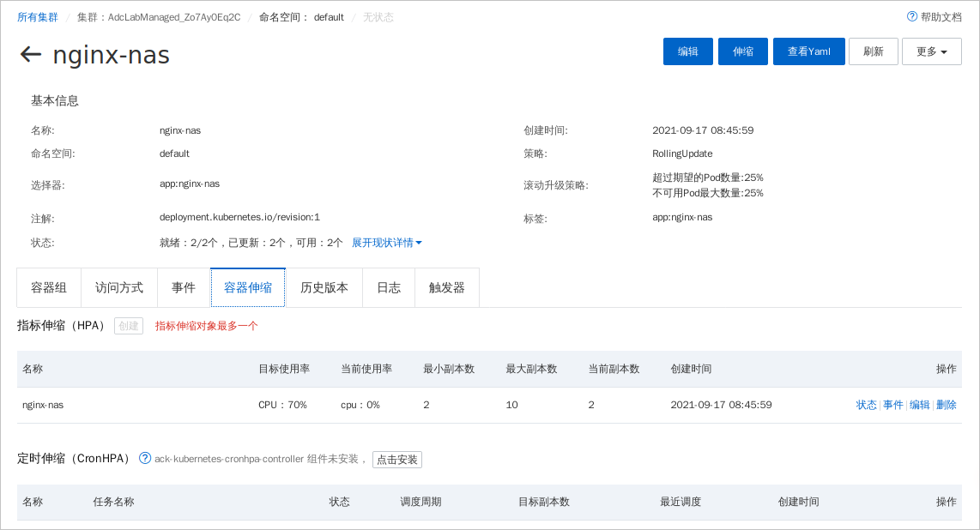Switch to the 日志 tab
This screenshot has height=530, width=980.
tap(389, 288)
